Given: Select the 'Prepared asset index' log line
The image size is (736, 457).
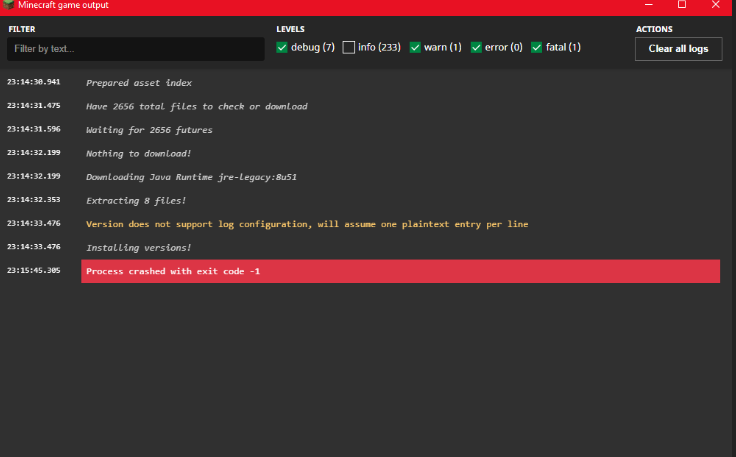Looking at the screenshot, I should pos(139,83).
